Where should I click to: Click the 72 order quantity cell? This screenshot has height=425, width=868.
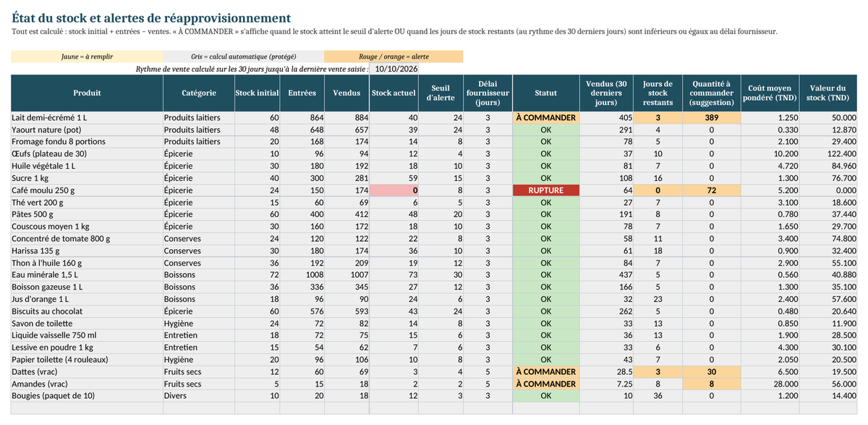(711, 190)
